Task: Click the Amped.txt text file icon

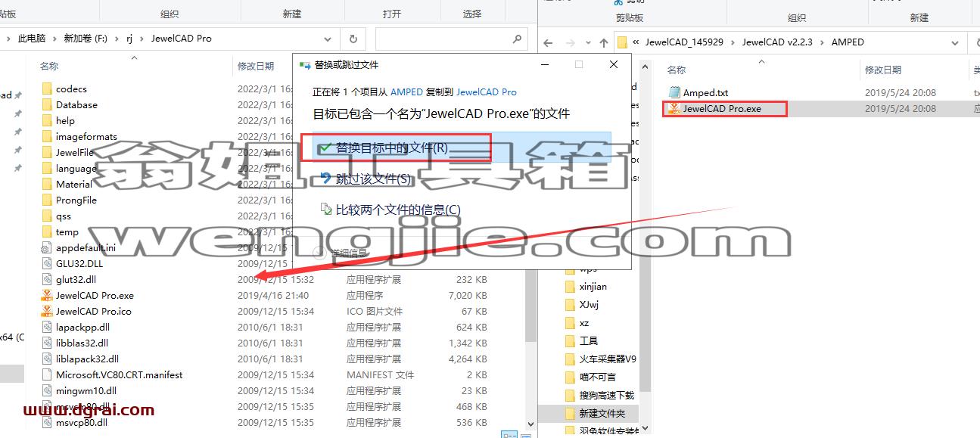Action: tap(674, 92)
